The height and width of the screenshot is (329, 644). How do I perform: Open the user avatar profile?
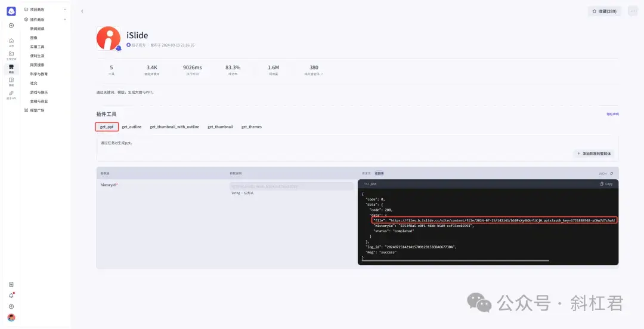[x=11, y=318]
